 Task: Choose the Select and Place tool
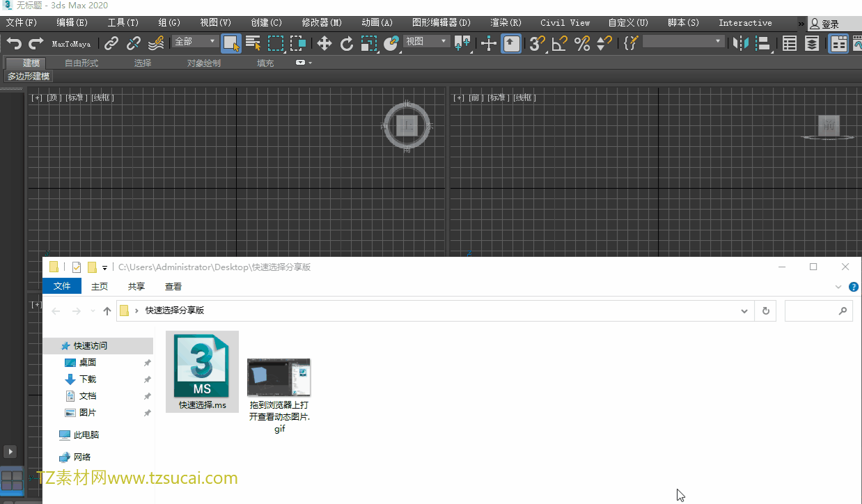point(391,43)
